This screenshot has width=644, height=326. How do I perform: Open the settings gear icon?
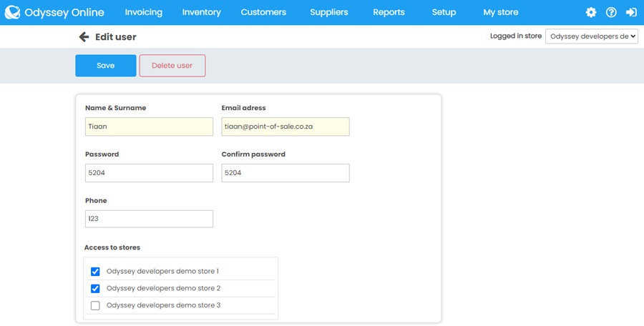590,12
